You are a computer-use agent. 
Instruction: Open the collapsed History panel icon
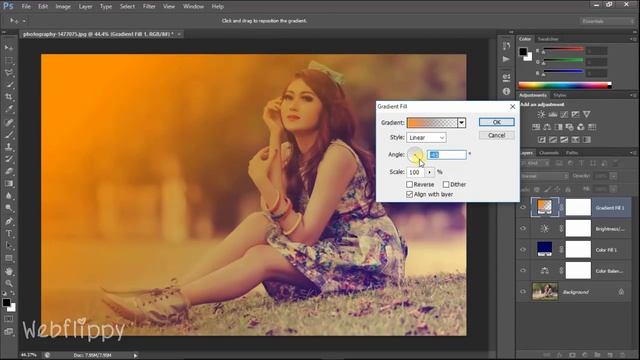click(x=507, y=46)
